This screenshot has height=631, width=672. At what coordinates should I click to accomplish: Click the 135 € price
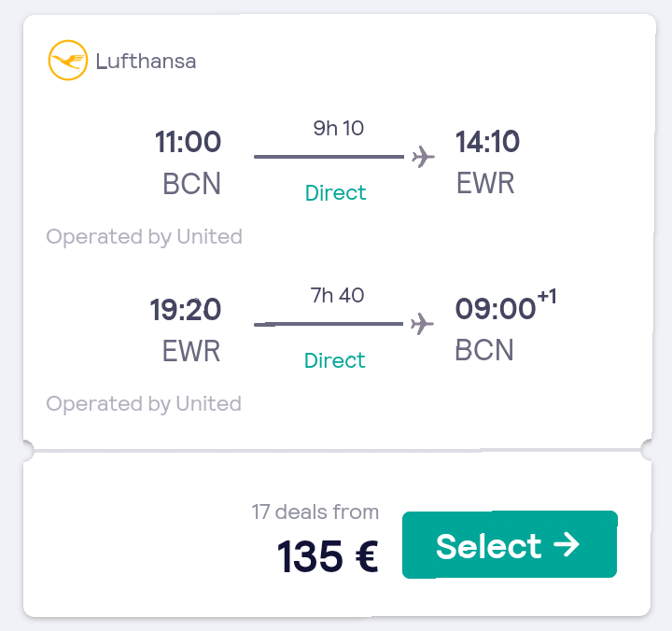pyautogui.click(x=328, y=556)
